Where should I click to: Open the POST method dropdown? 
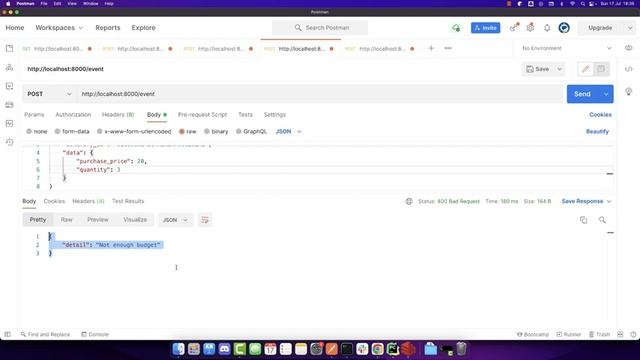pos(49,94)
